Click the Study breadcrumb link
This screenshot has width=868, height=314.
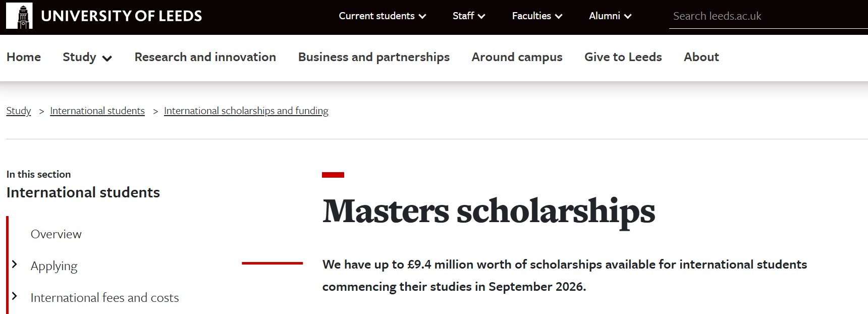[x=18, y=111]
